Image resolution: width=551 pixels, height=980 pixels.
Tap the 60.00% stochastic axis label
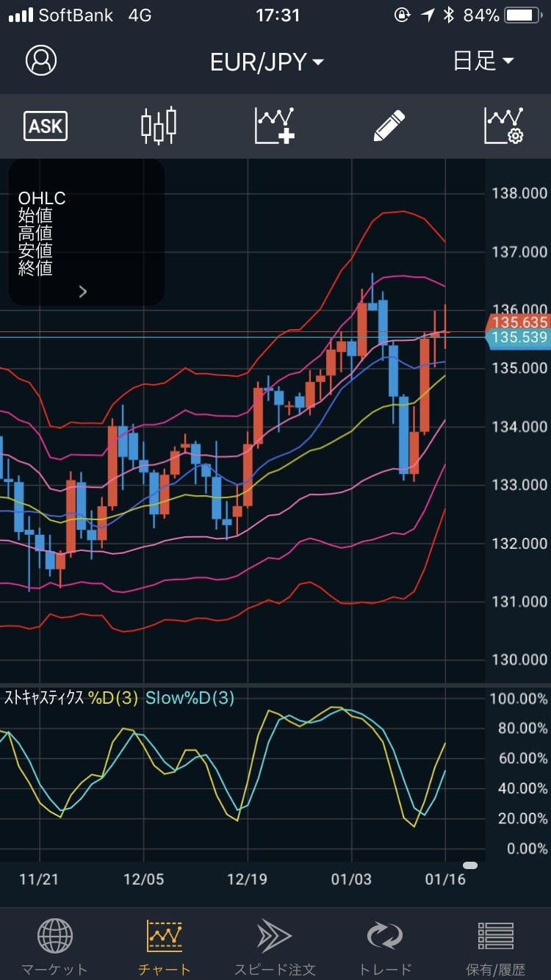click(522, 759)
